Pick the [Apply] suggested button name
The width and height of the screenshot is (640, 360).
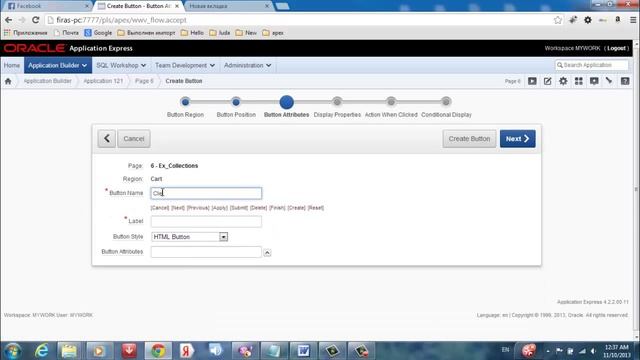[x=220, y=208]
